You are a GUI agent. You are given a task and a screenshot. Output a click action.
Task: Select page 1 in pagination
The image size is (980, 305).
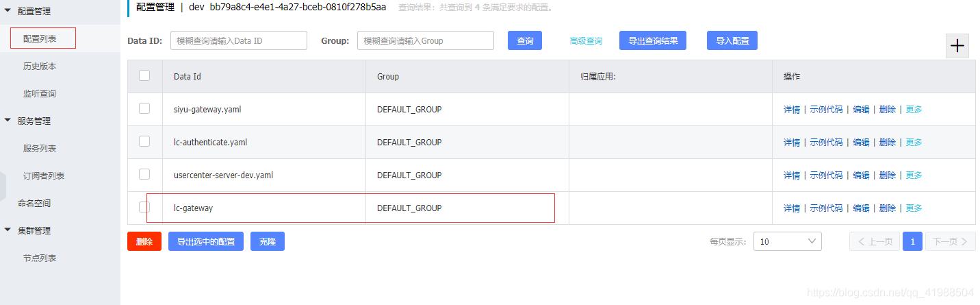coord(912,241)
